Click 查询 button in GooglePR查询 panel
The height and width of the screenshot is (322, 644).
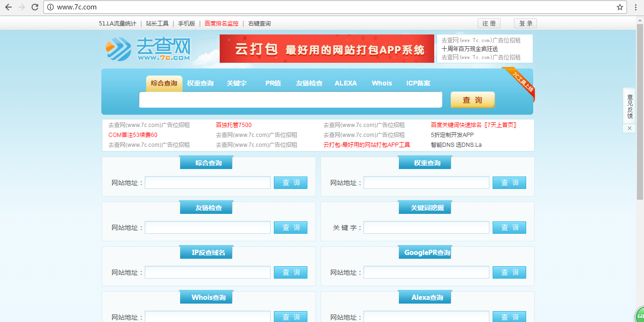[509, 272]
